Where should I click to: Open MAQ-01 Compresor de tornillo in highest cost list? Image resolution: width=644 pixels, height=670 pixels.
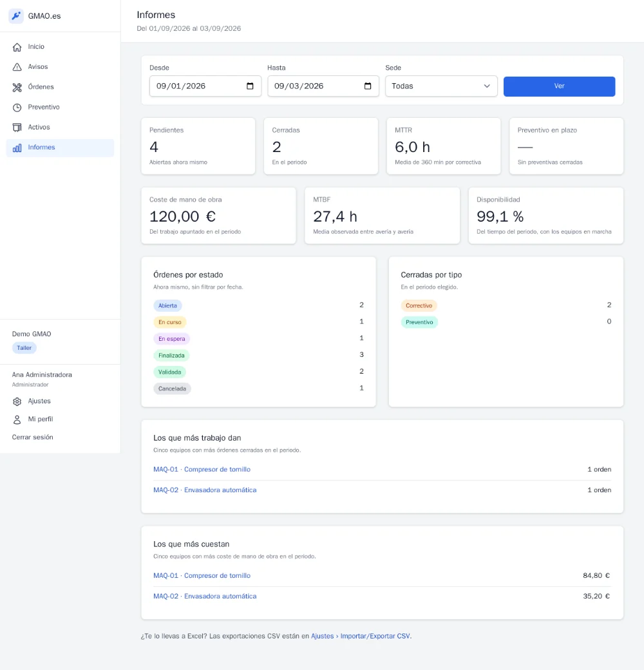tap(202, 575)
